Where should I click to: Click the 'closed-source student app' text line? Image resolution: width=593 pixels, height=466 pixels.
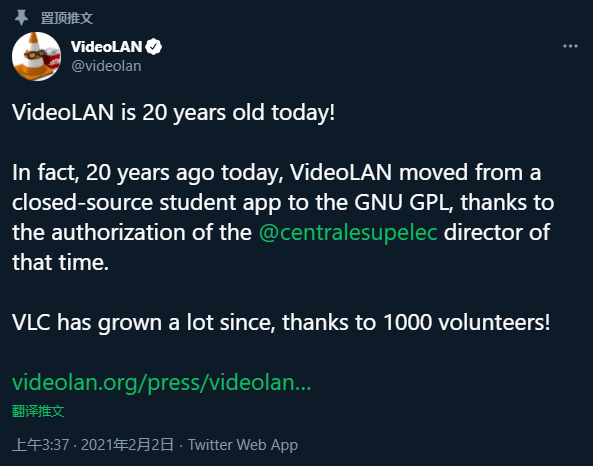[283, 202]
